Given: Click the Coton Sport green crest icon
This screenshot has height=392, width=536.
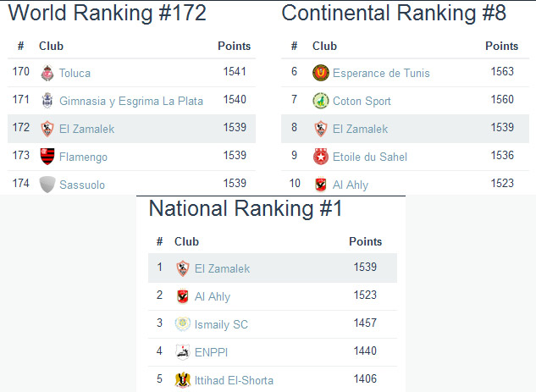Looking at the screenshot, I should point(320,101).
